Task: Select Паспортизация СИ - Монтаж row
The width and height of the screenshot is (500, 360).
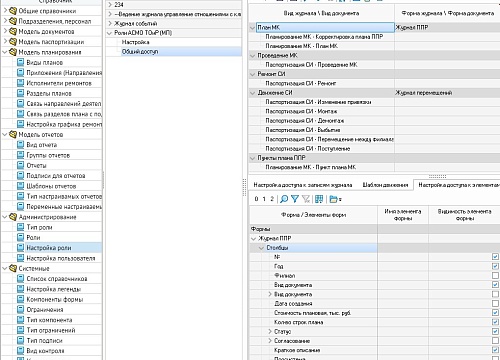Action: click(301, 111)
